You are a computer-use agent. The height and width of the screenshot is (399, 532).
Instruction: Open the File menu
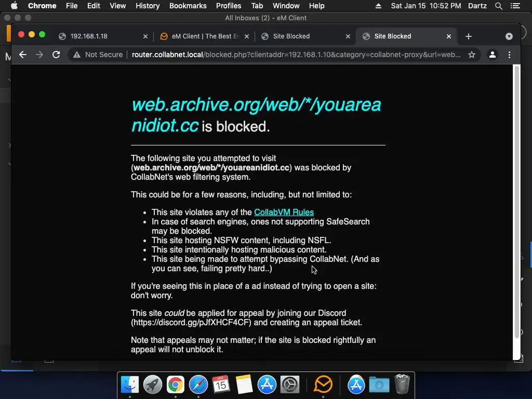72,6
